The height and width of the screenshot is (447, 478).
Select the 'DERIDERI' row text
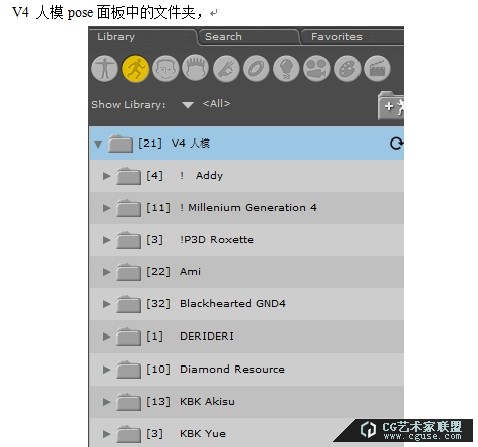(x=207, y=336)
